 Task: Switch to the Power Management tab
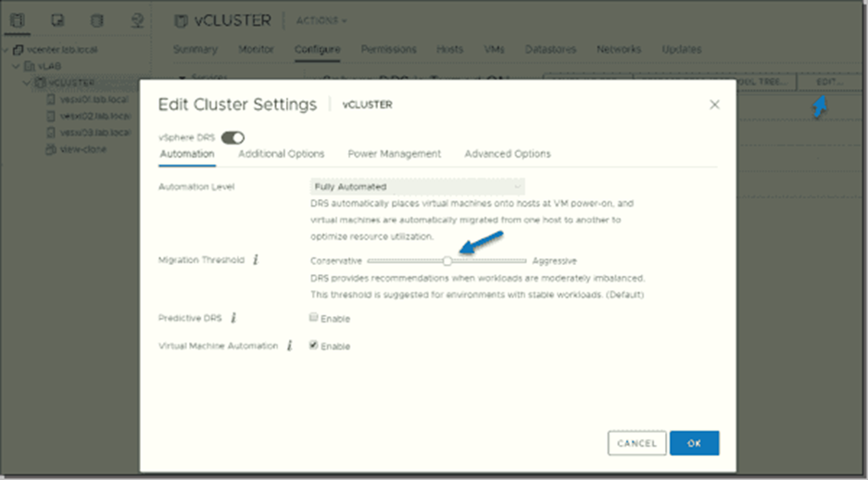point(394,154)
